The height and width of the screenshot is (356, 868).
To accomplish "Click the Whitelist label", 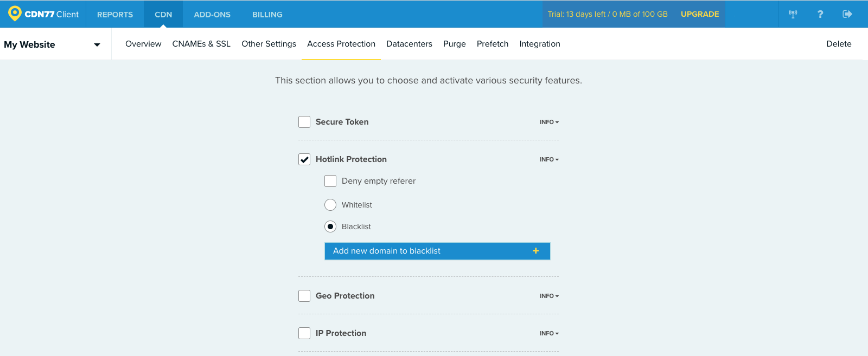I will pos(357,205).
